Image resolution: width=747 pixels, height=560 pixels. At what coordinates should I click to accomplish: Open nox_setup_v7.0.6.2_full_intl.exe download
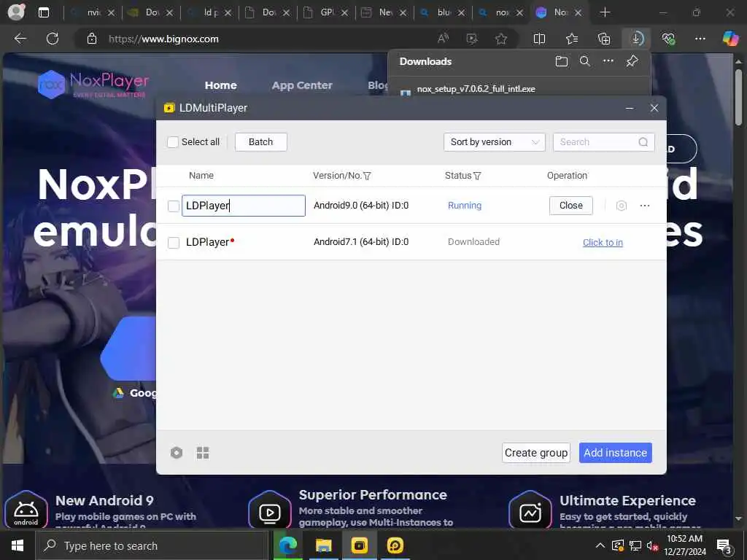coord(476,89)
